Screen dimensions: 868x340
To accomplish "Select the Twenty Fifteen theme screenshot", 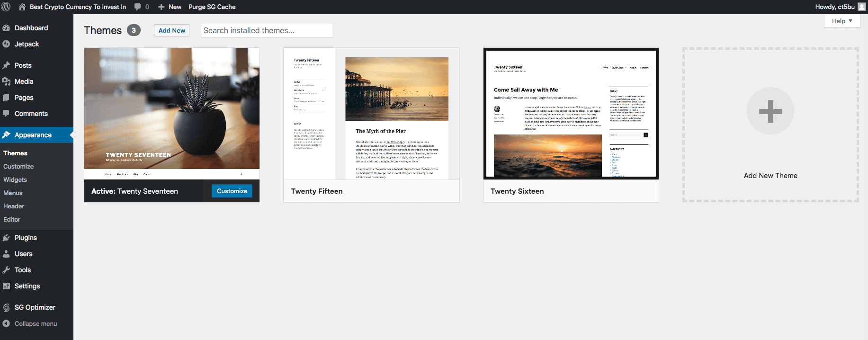I will click(371, 114).
